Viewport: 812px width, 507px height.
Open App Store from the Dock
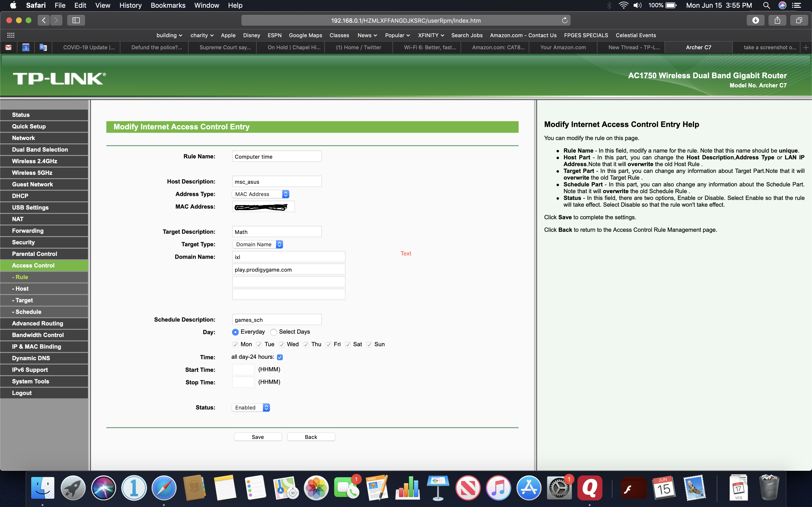tap(529, 488)
